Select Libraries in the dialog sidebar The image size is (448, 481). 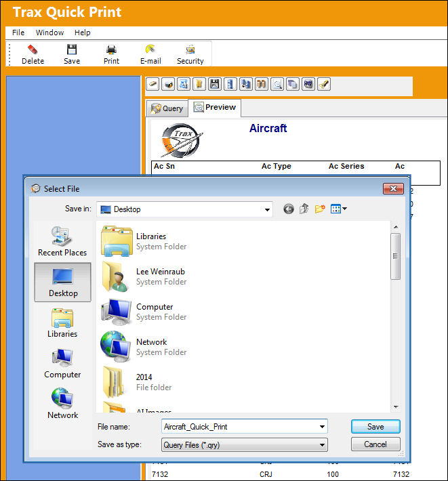pos(62,323)
